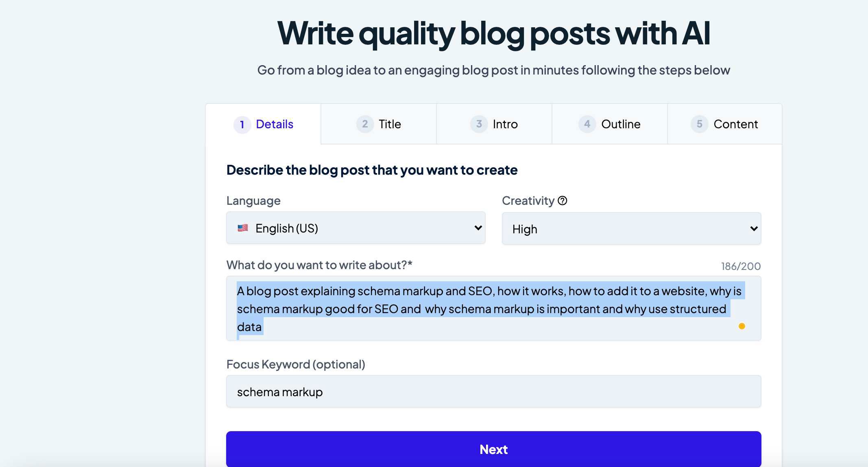Click the US flag icon in Language field
Screen dimensions: 868x467
pyautogui.click(x=243, y=228)
